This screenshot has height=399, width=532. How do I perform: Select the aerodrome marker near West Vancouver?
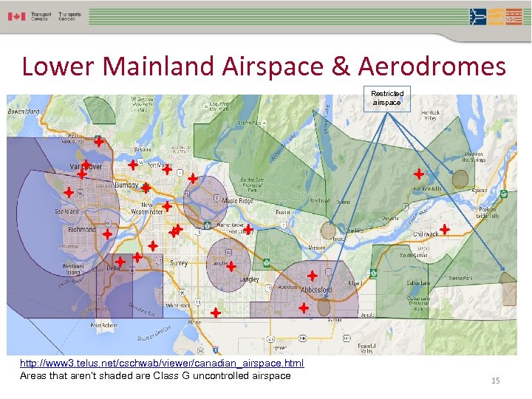[99, 141]
